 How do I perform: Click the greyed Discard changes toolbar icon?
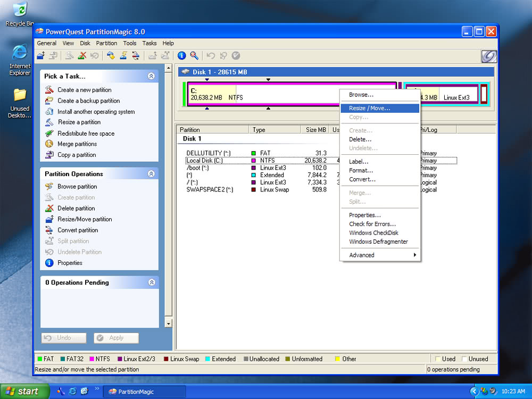(223, 55)
